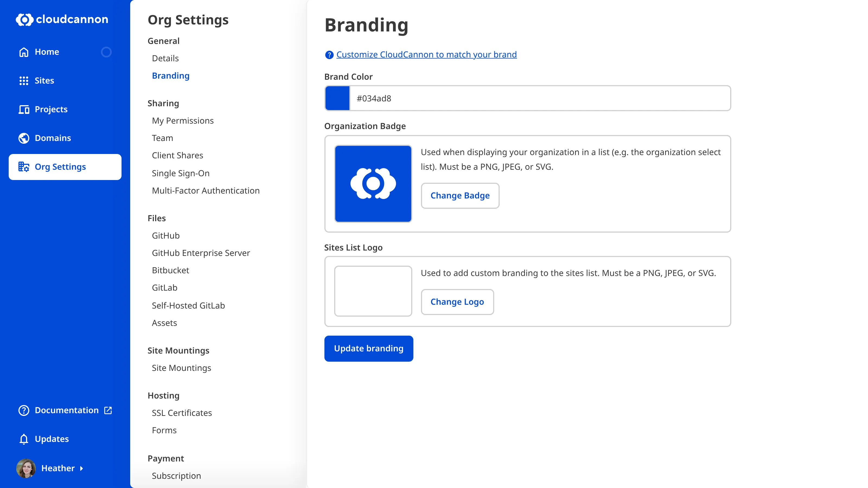Follow Customize CloudCannon to match your brand link

(426, 54)
